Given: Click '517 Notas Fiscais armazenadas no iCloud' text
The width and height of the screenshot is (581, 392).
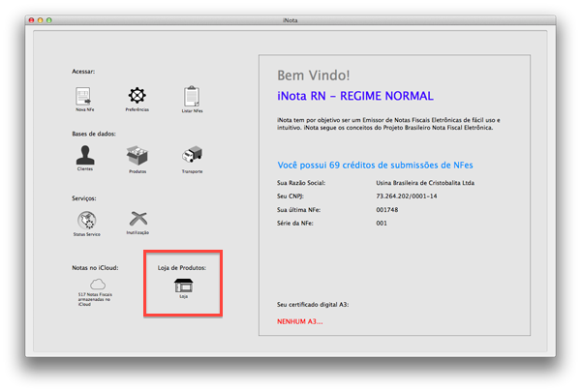Looking at the screenshot, I should click(95, 299).
